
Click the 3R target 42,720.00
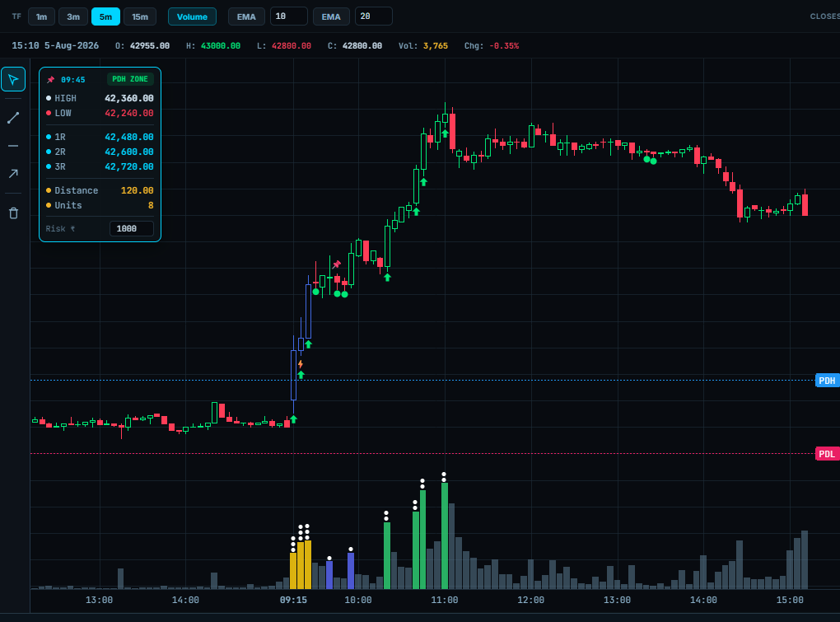(x=129, y=166)
